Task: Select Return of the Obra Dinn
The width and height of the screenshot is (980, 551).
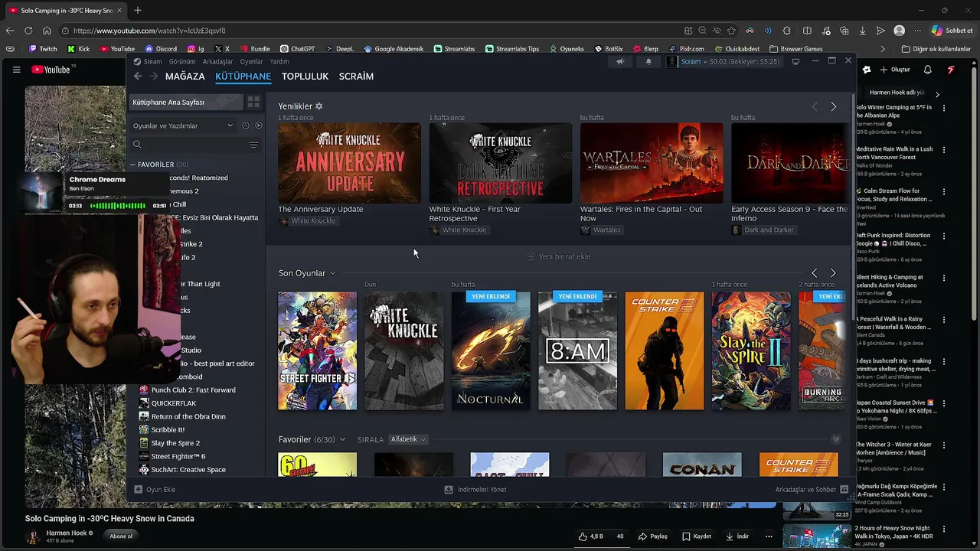Action: tap(188, 416)
